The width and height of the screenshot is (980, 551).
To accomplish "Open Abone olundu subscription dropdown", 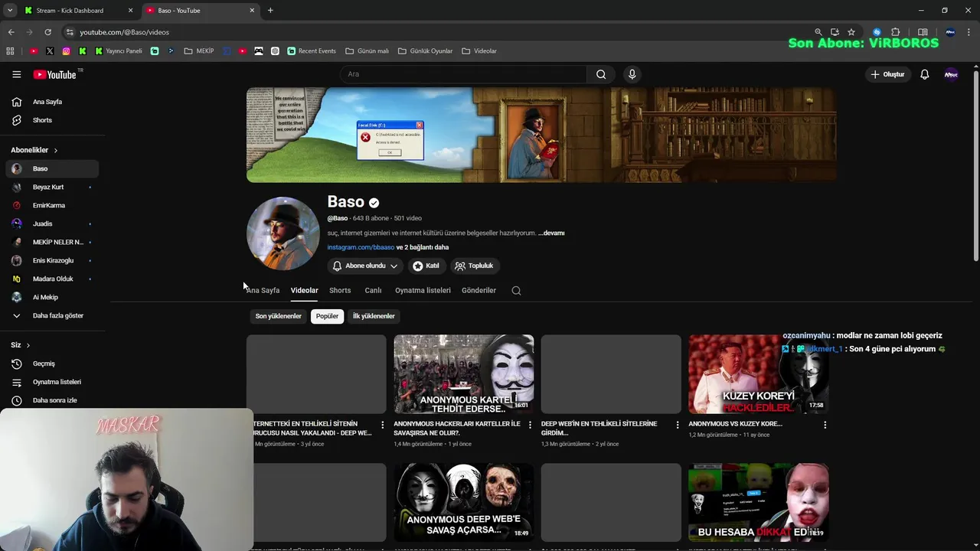I will [x=365, y=266].
